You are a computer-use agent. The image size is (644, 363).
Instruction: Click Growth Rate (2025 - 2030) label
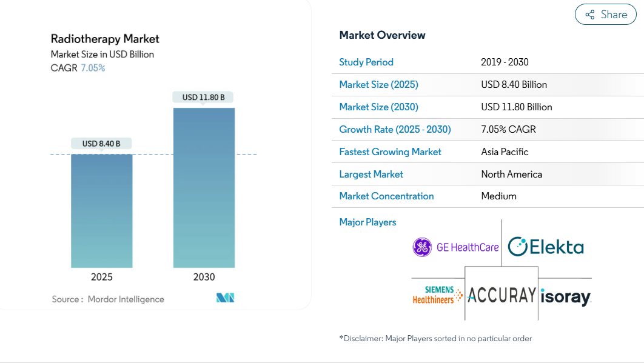tap(395, 129)
